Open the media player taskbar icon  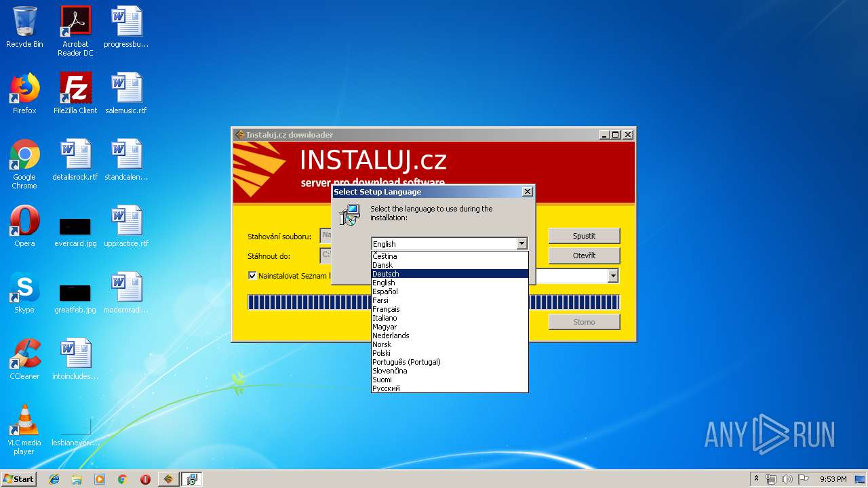click(100, 479)
